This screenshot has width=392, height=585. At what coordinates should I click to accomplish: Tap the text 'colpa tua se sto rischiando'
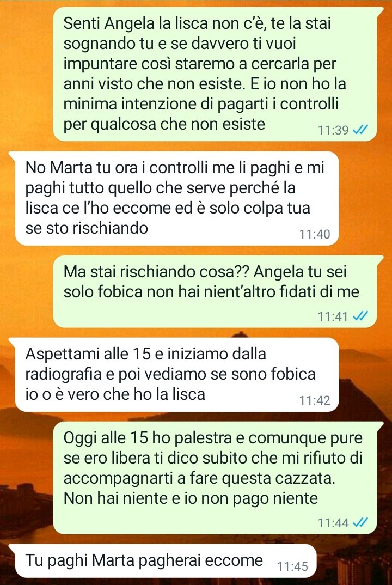[168, 217]
